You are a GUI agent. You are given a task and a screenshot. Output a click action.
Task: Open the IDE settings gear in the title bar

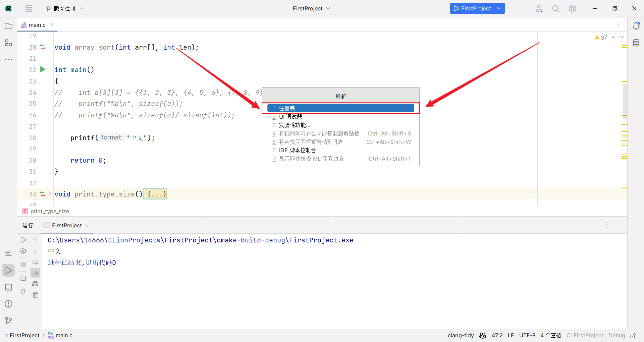[x=573, y=8]
